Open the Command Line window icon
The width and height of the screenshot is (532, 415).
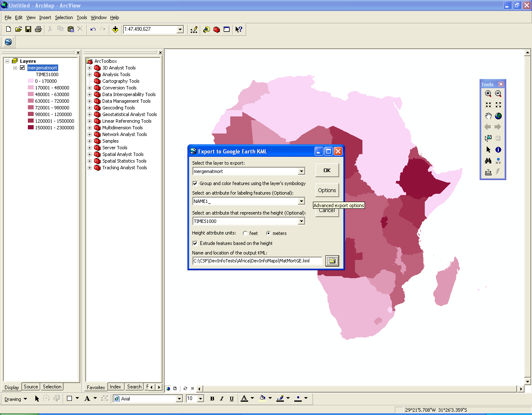click(227, 29)
